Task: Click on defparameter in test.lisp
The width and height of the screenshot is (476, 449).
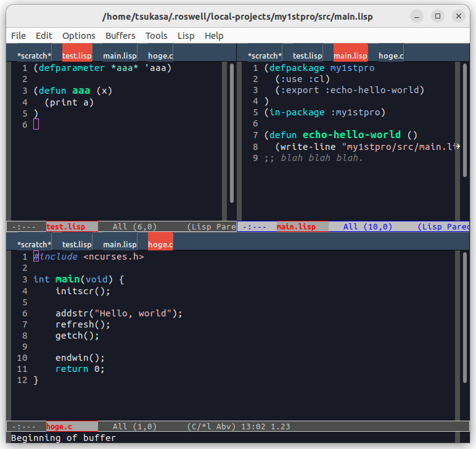Action: pos(72,68)
